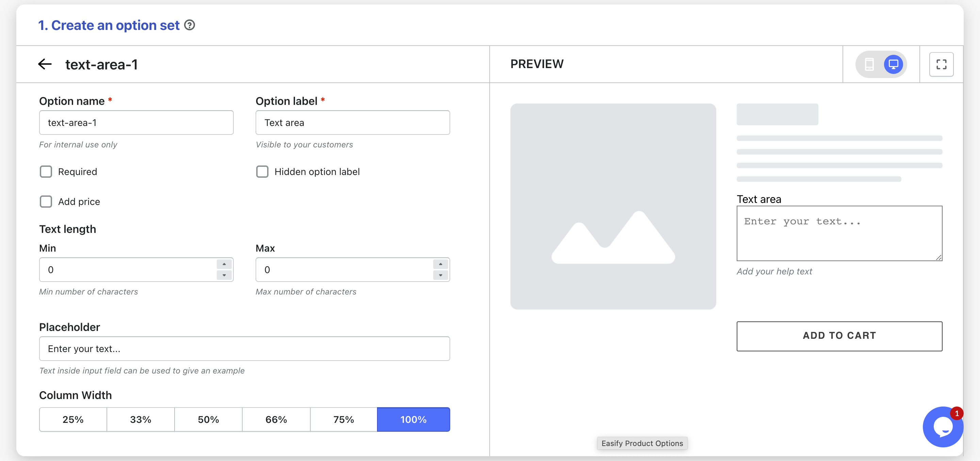980x461 pixels.
Task: Check the Add price option
Action: click(46, 201)
